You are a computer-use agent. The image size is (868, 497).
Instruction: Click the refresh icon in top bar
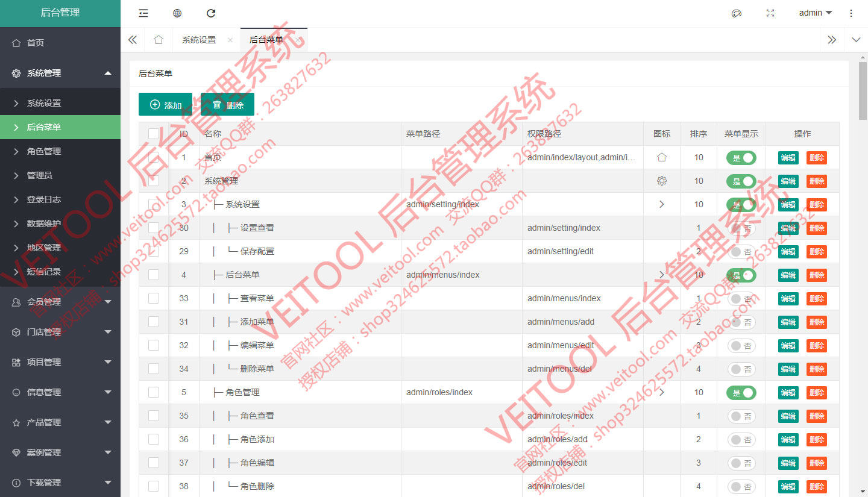click(211, 13)
